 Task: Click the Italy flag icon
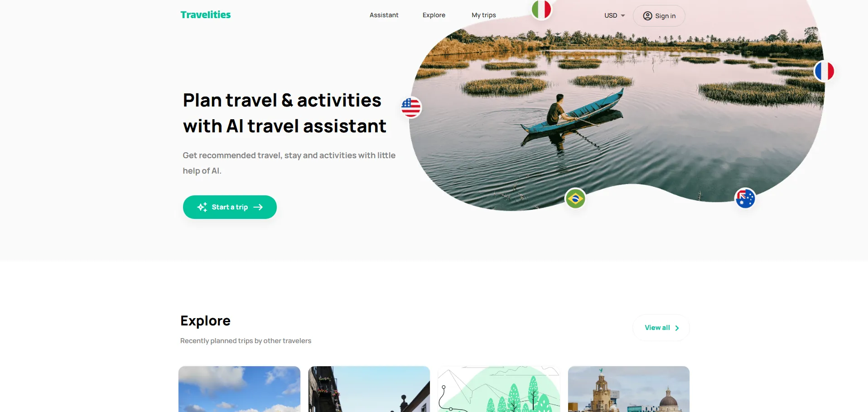541,9
